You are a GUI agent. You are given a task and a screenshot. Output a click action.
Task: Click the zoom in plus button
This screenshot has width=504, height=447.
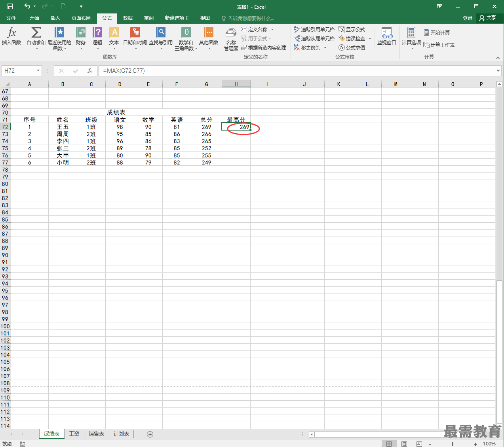[x=475, y=444]
